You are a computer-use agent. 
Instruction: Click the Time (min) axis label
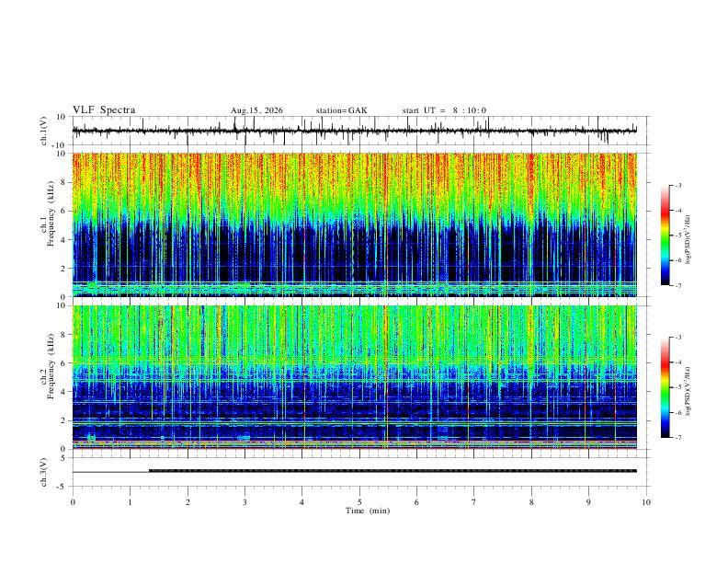[x=368, y=511]
